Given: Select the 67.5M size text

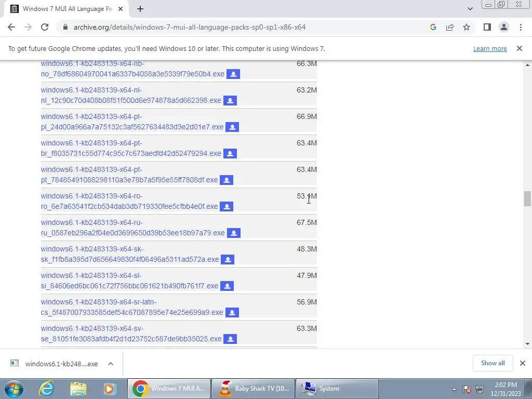Looking at the screenshot, I should point(307,222).
